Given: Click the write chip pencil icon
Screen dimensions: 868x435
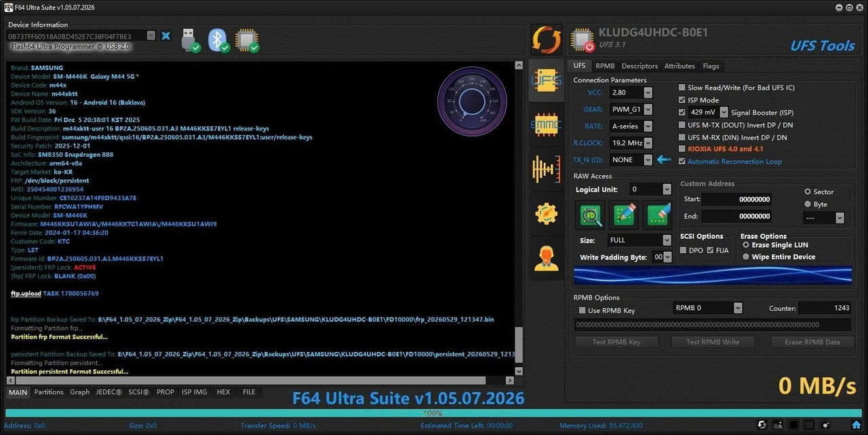Looking at the screenshot, I should click(x=624, y=214).
